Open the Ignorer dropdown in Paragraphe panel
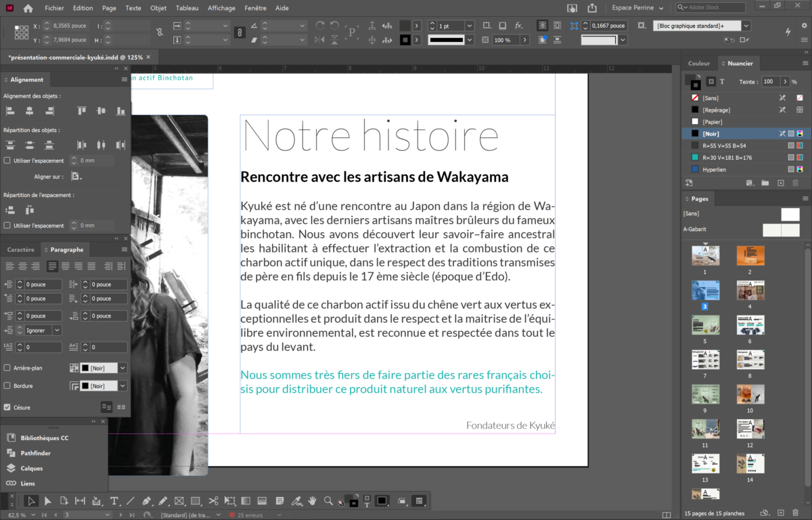The width and height of the screenshot is (812, 520). (57, 330)
